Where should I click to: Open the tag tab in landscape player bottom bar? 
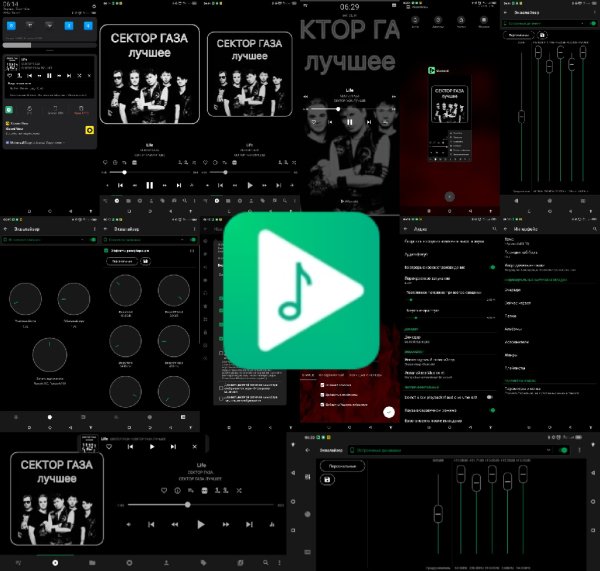(203, 563)
